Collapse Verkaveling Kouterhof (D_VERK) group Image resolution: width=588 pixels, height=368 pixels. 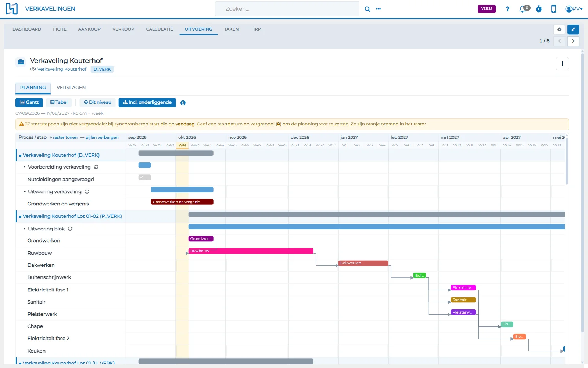[x=20, y=156]
